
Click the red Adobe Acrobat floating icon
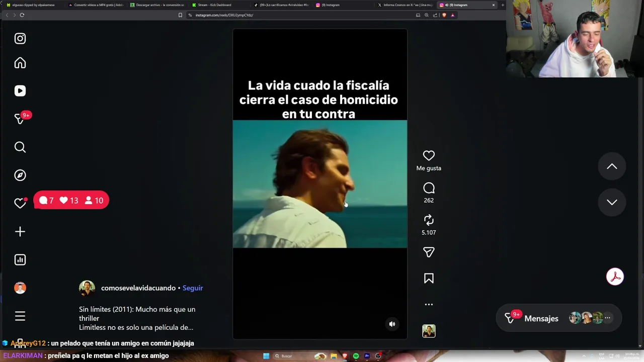[x=615, y=277]
